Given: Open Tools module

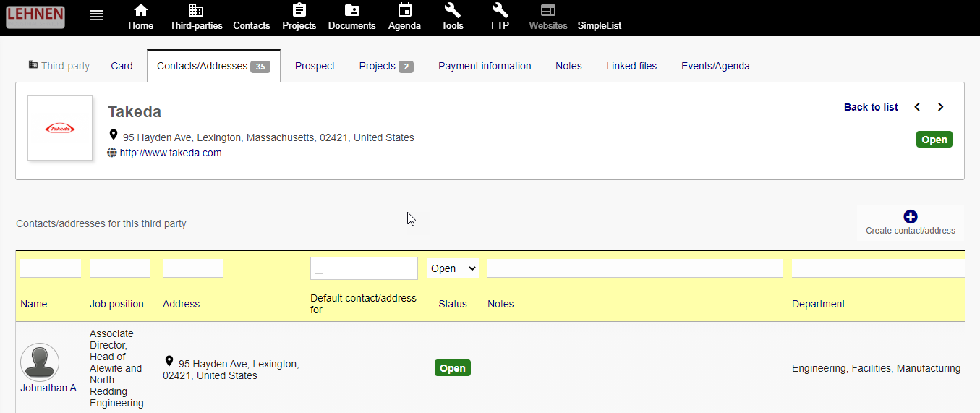Looking at the screenshot, I should [x=453, y=17].
